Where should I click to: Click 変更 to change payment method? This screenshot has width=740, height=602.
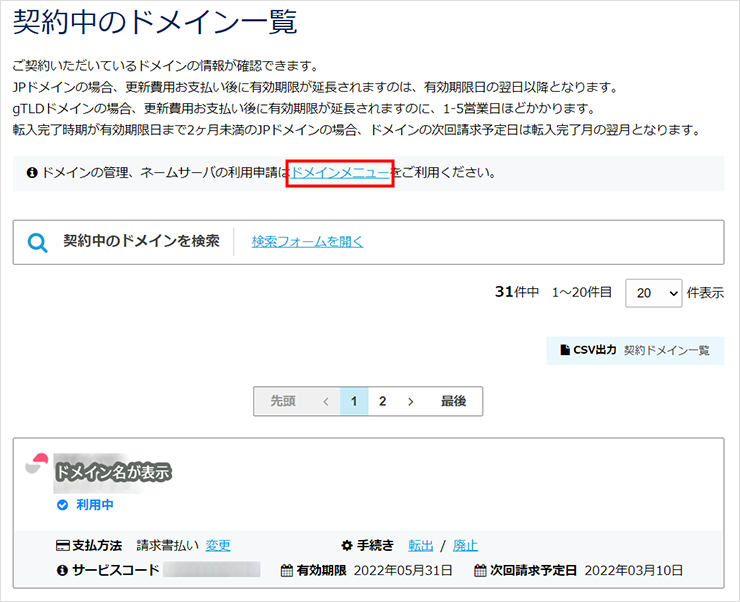[218, 546]
